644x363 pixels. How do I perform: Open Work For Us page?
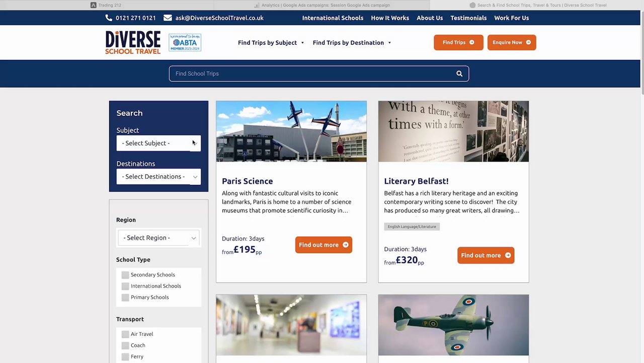pyautogui.click(x=511, y=18)
